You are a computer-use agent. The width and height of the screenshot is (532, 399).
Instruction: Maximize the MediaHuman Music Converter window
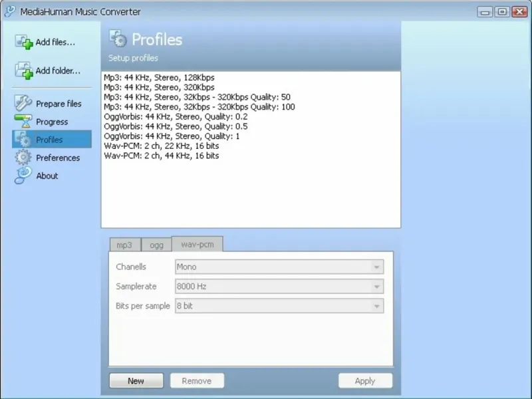[502, 12]
